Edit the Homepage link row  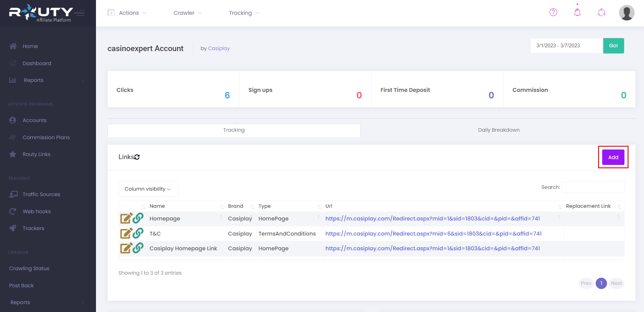pos(126,218)
